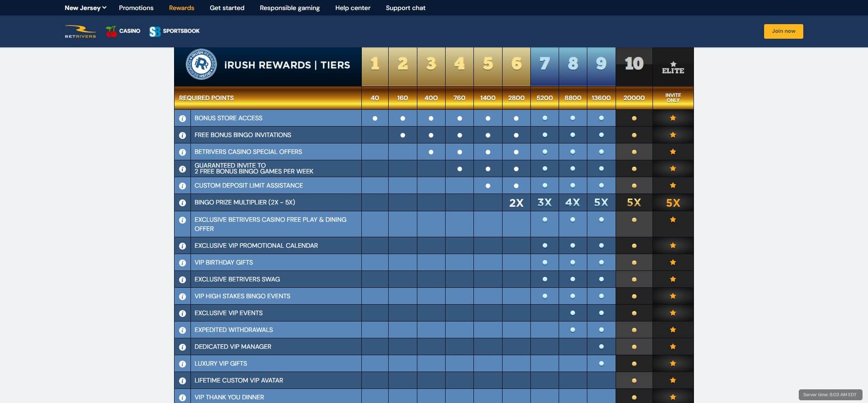The width and height of the screenshot is (868, 403).
Task: Go to Get started
Action: click(x=227, y=8)
